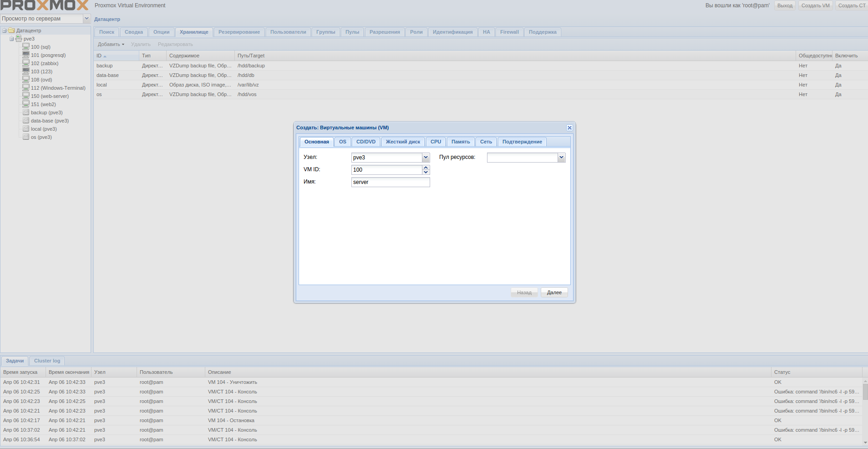The image size is (868, 449).
Task: Switch to the Жесткий диск wizard tab
Action: point(403,142)
